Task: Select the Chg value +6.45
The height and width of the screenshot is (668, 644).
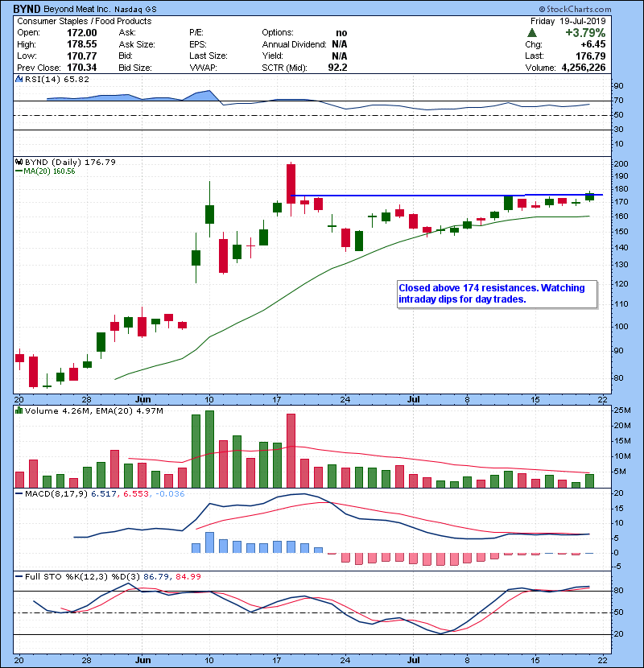Action: click(x=592, y=44)
